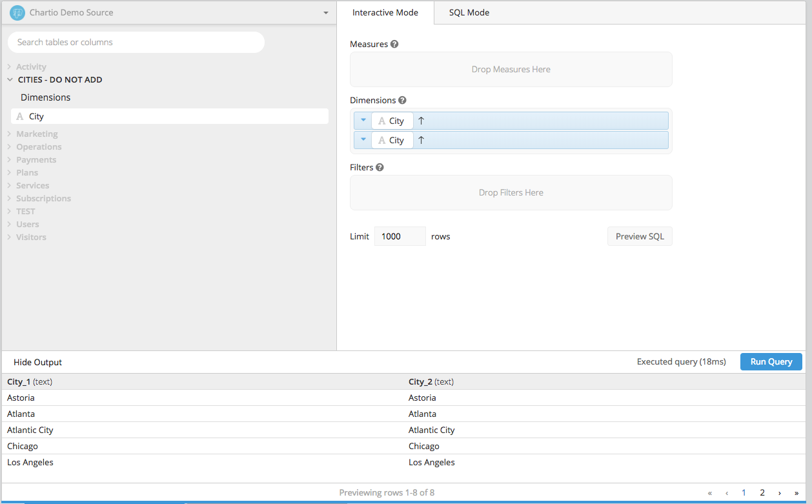Image resolution: width=812 pixels, height=504 pixels.
Task: Expand the Plans table chevron
Action: [x=10, y=173]
